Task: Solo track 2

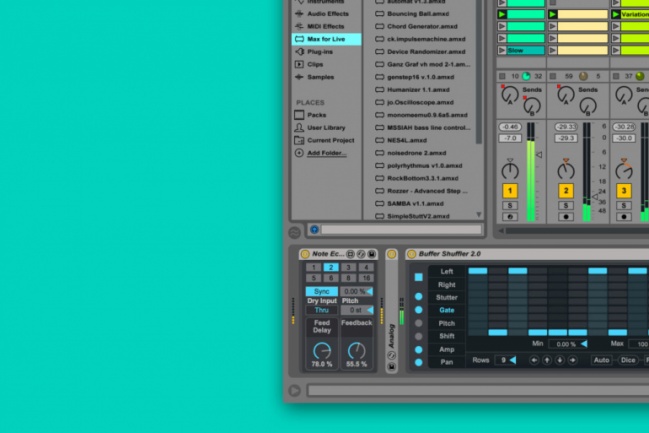Action: pos(566,205)
